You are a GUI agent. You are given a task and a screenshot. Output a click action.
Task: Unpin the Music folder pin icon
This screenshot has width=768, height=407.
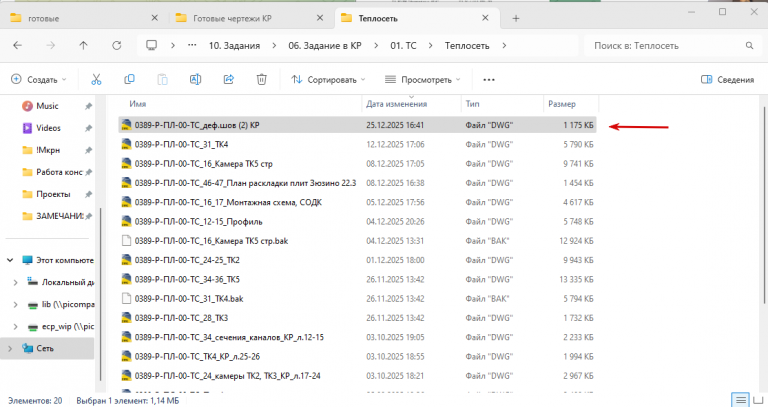[88, 106]
